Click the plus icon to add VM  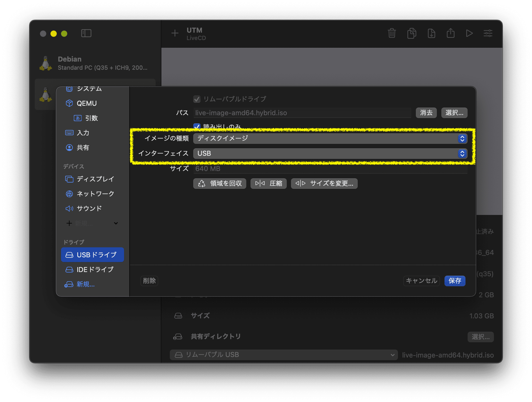[175, 33]
